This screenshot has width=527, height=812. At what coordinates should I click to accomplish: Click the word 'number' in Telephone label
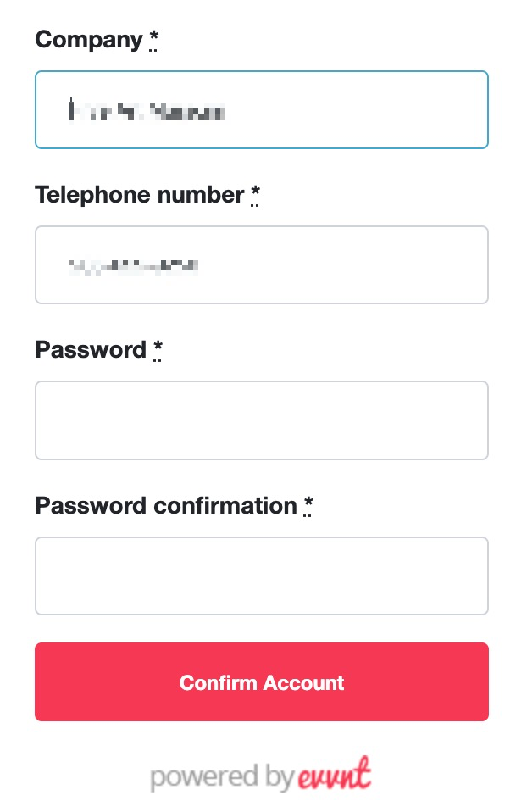200,195
